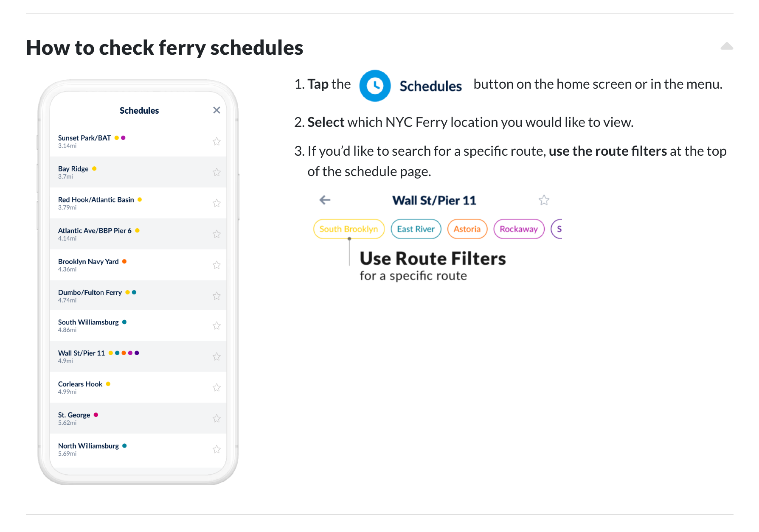
Task: Star the Red Hook/Atlantic Basin stop
Action: [x=216, y=203]
